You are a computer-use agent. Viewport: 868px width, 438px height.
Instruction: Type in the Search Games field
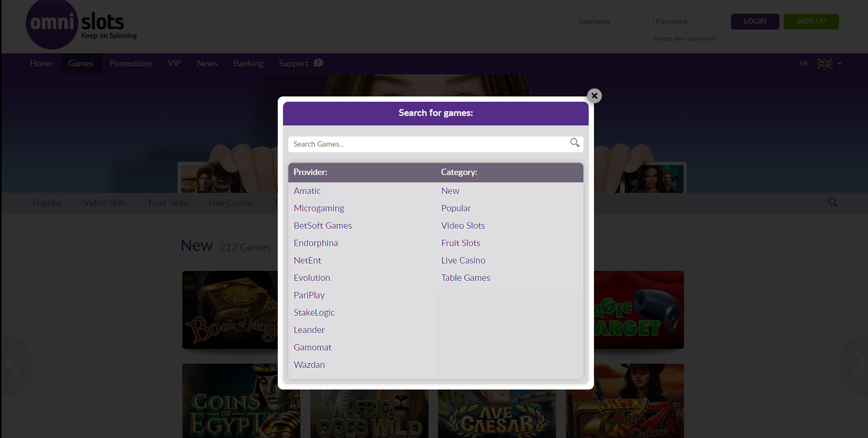click(x=427, y=144)
